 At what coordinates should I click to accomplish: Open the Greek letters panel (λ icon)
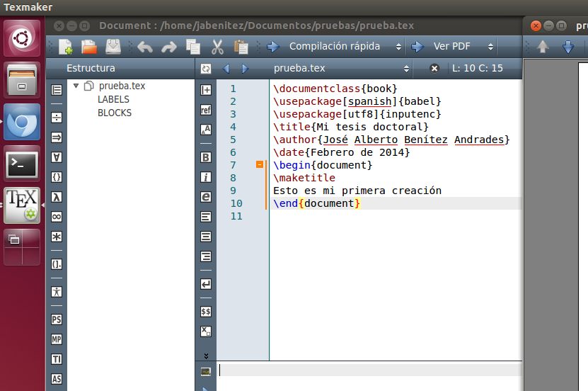pos(57,197)
